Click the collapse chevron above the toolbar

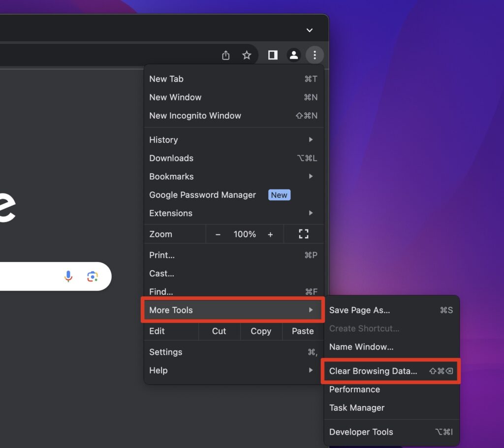(310, 30)
